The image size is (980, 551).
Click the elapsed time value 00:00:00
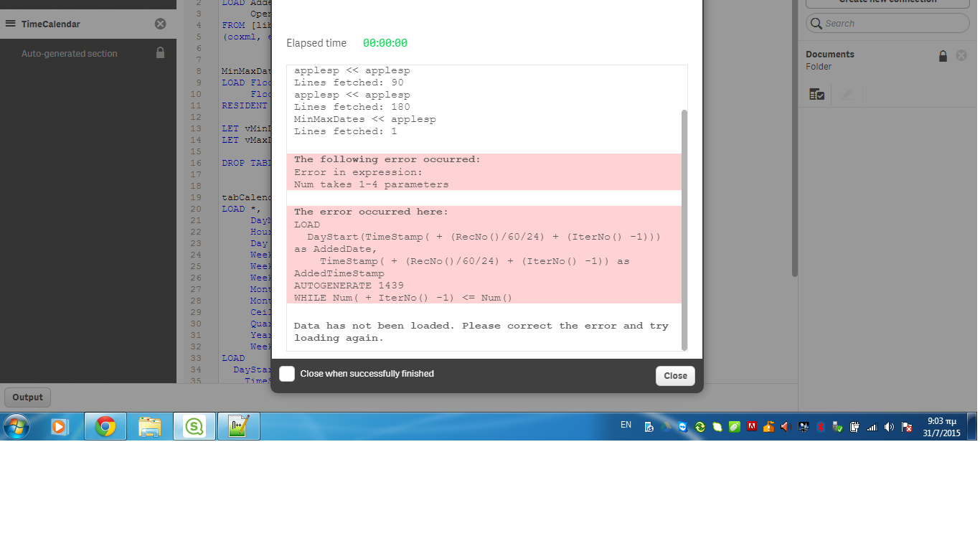tap(385, 43)
